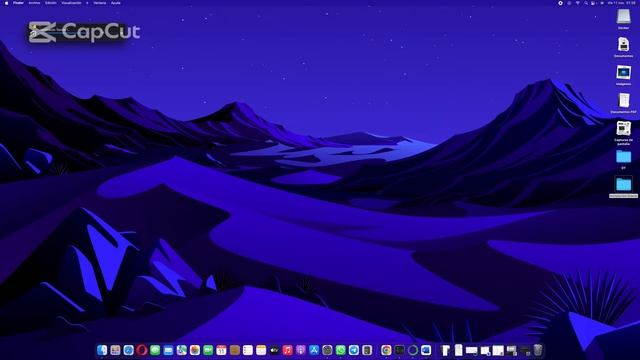
Task: Expand the Documentos PDF stack on the desktop
Action: [x=624, y=100]
